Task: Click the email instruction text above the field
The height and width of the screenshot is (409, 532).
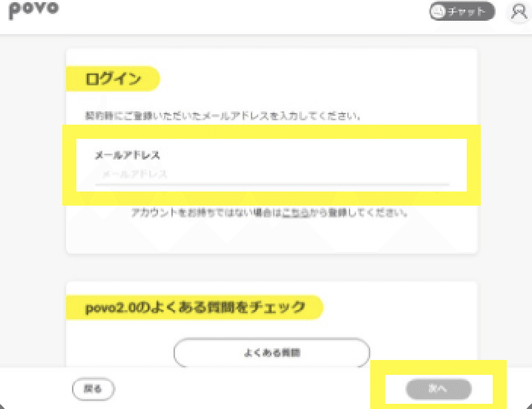Action: click(x=223, y=116)
